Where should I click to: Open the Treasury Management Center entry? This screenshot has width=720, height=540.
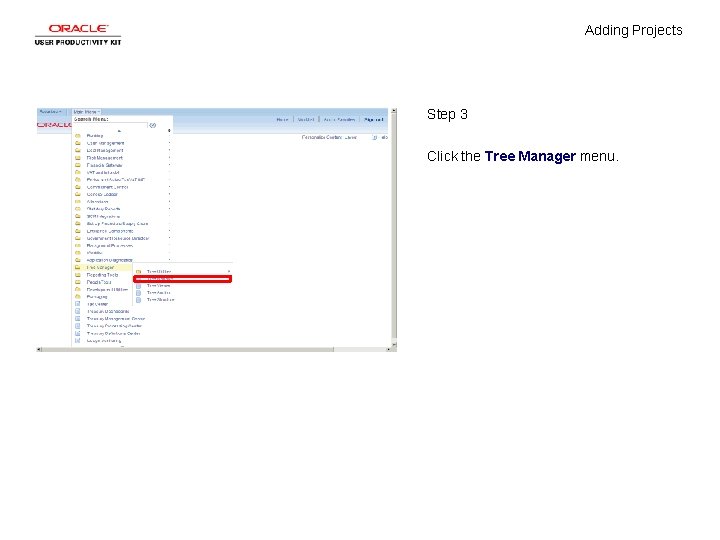[116, 318]
